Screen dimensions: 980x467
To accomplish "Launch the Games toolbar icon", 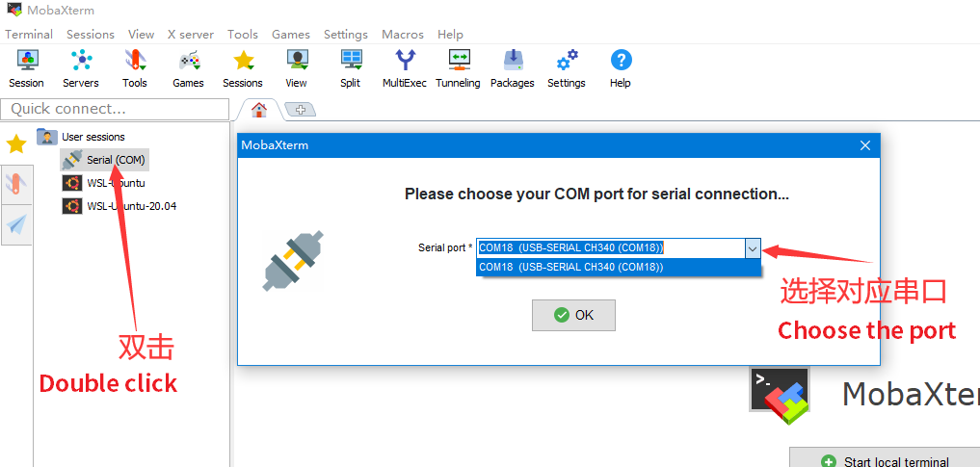I will click(188, 67).
